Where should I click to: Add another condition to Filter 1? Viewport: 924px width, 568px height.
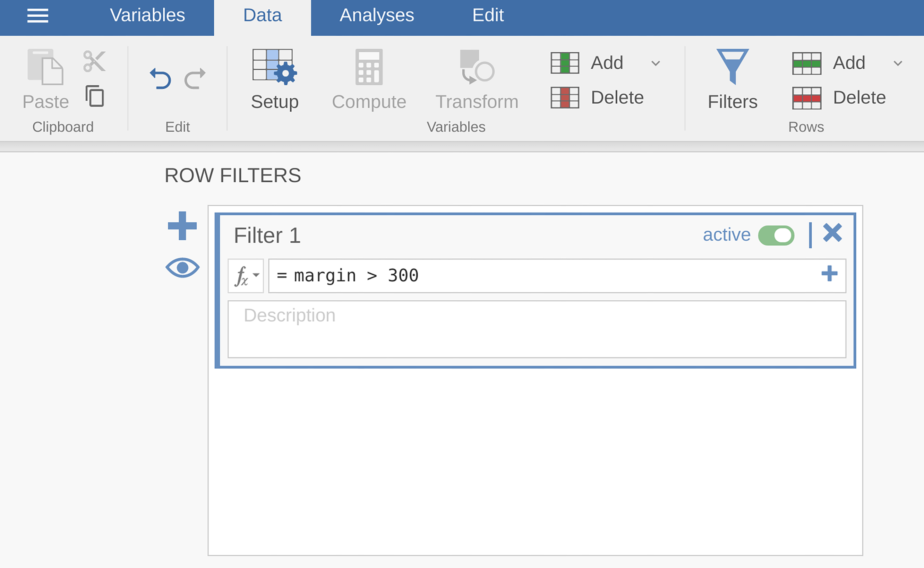click(829, 274)
